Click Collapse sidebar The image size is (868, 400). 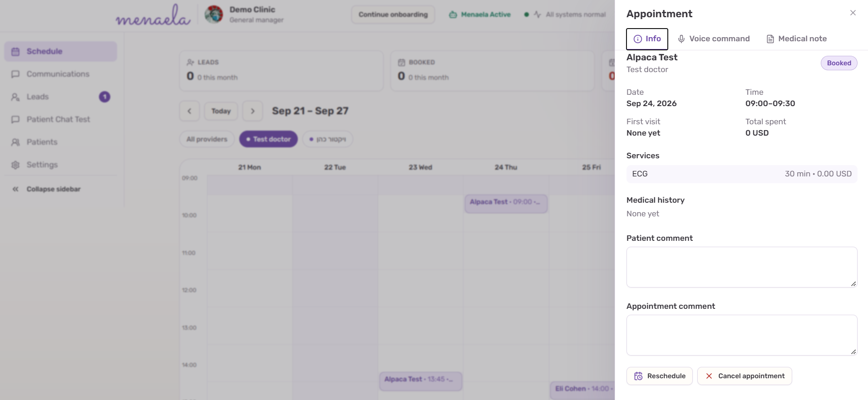[61, 189]
